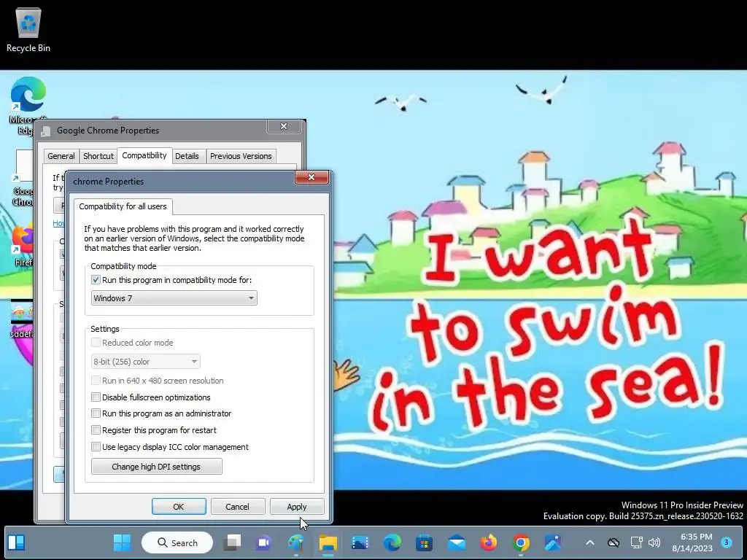Click the taskbar Search box
Viewport: 747px width, 560px height.
coord(177,542)
